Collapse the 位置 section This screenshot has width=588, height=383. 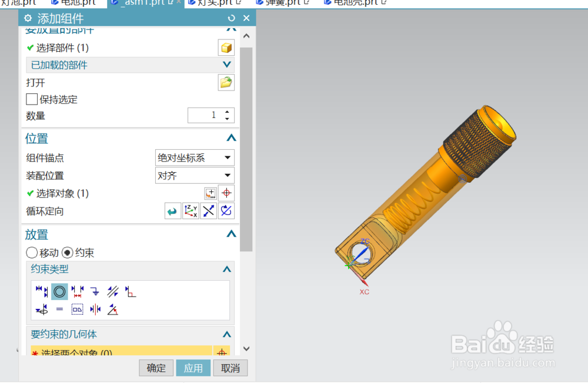[x=231, y=138]
